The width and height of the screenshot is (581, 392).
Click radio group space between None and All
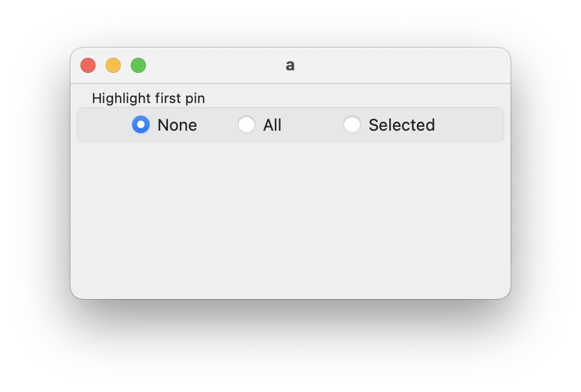218,124
